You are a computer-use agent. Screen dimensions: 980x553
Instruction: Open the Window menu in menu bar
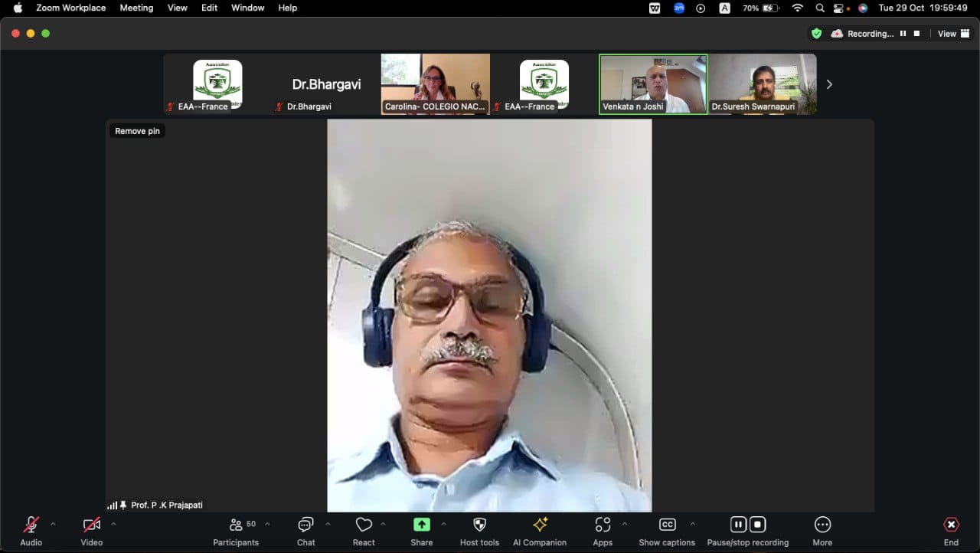click(x=247, y=8)
